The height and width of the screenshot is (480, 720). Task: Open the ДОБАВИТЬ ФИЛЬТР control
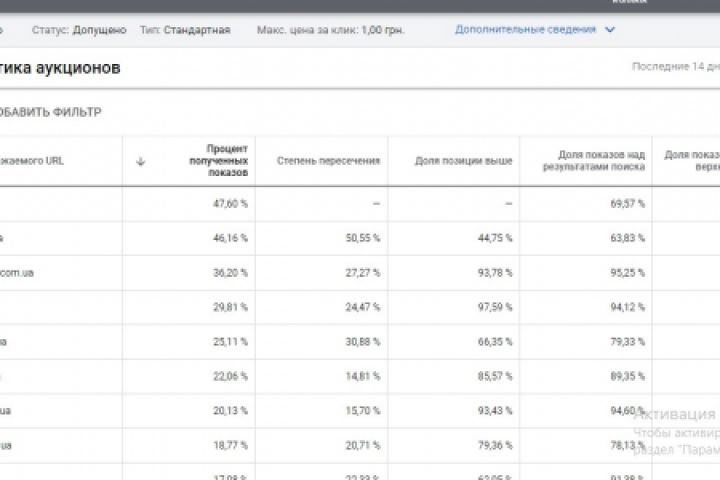(x=50, y=112)
